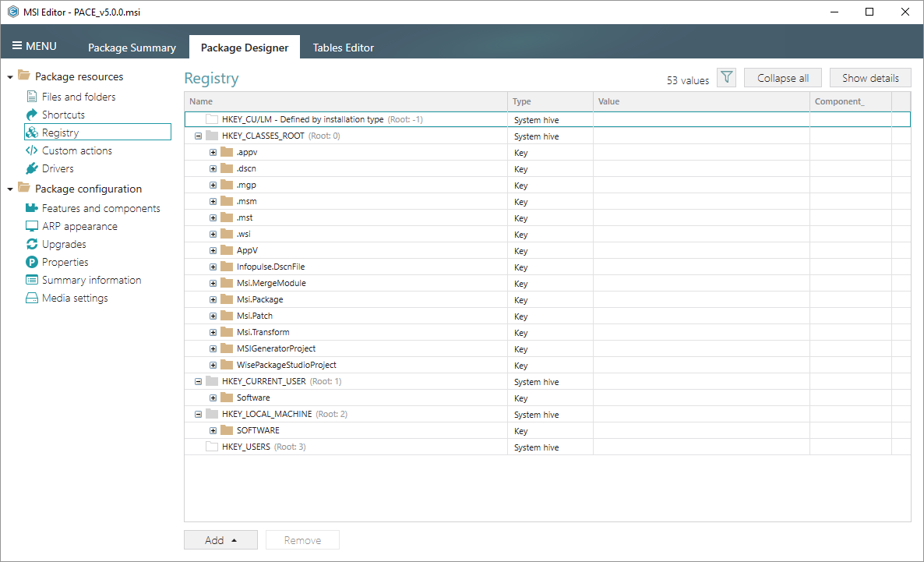Click the Properties P icon
924x562 pixels.
pyautogui.click(x=32, y=262)
